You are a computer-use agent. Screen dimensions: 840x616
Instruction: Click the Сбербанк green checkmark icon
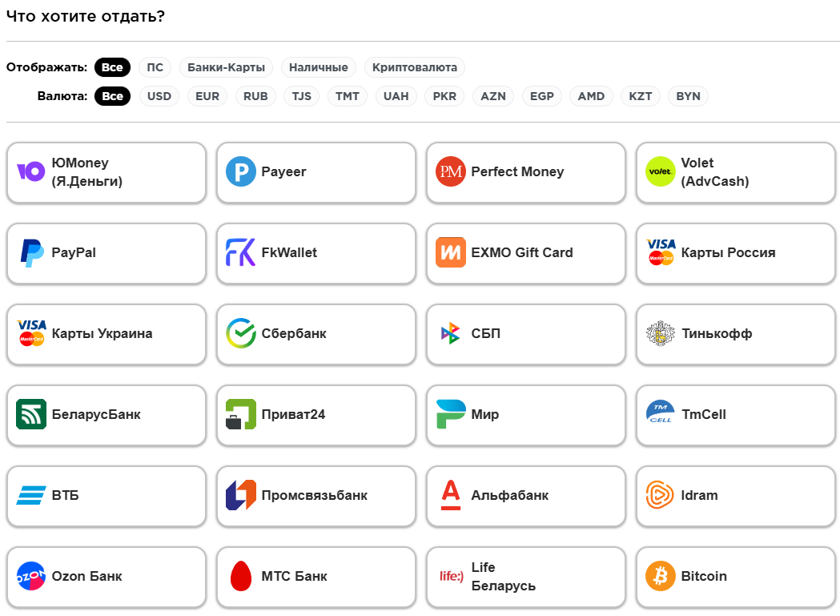tap(240, 333)
